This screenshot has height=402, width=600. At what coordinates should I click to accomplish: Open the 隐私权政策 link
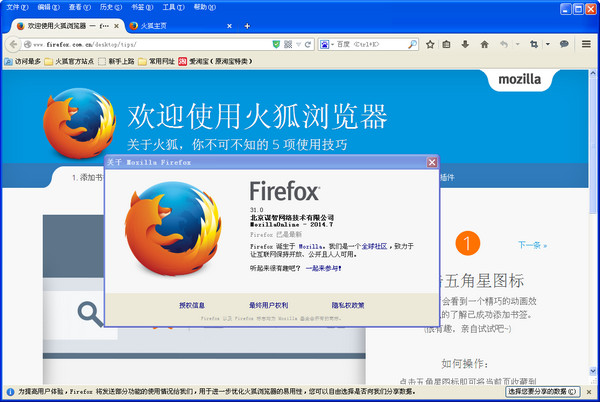347,305
